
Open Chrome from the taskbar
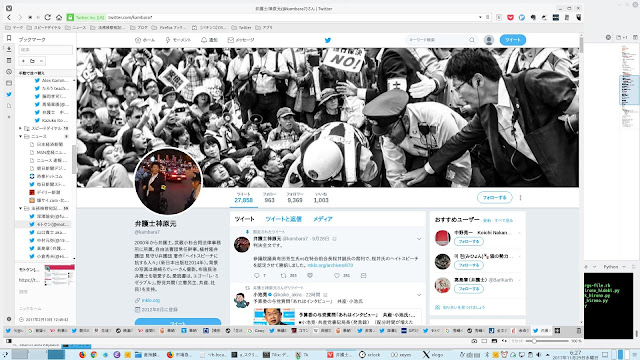point(94,355)
